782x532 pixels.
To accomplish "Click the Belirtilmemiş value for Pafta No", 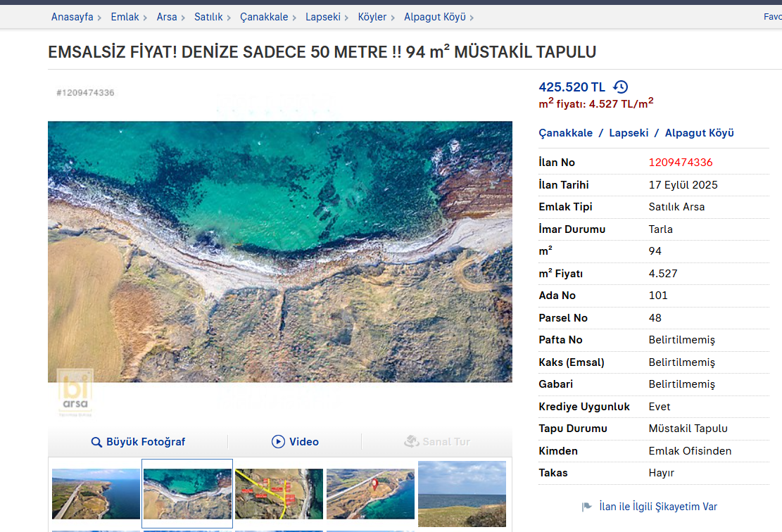I will click(x=682, y=340).
